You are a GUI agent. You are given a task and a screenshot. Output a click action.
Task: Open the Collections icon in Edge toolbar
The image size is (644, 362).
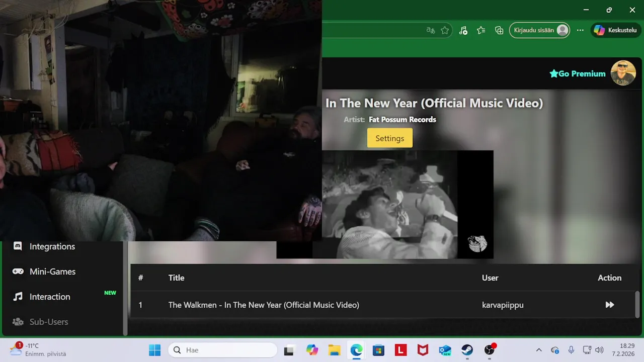(x=499, y=30)
